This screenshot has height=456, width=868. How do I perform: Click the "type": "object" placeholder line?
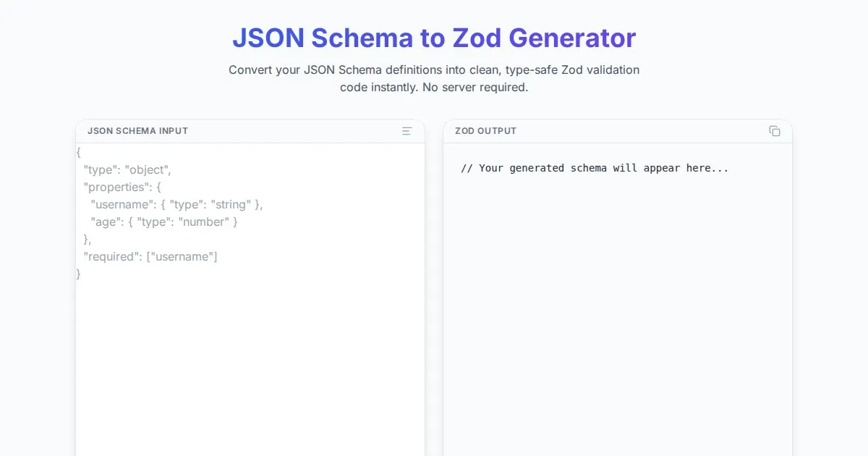coord(127,170)
